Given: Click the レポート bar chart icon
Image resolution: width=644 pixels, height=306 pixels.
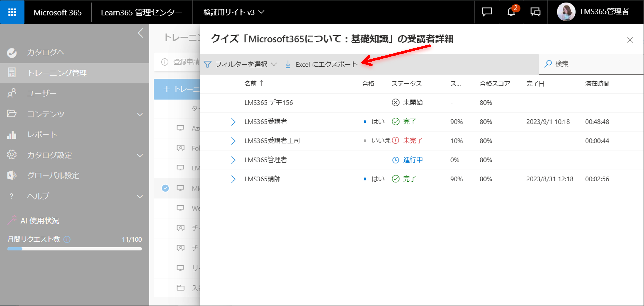Looking at the screenshot, I should (12, 135).
